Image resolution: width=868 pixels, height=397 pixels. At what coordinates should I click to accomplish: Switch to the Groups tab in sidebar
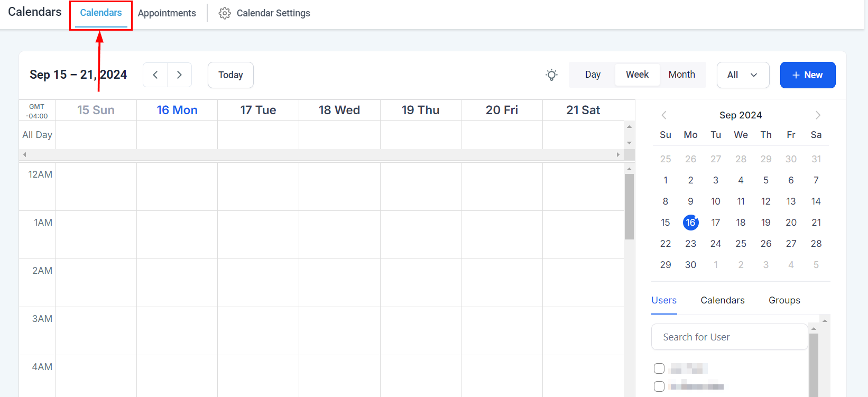[x=784, y=300]
